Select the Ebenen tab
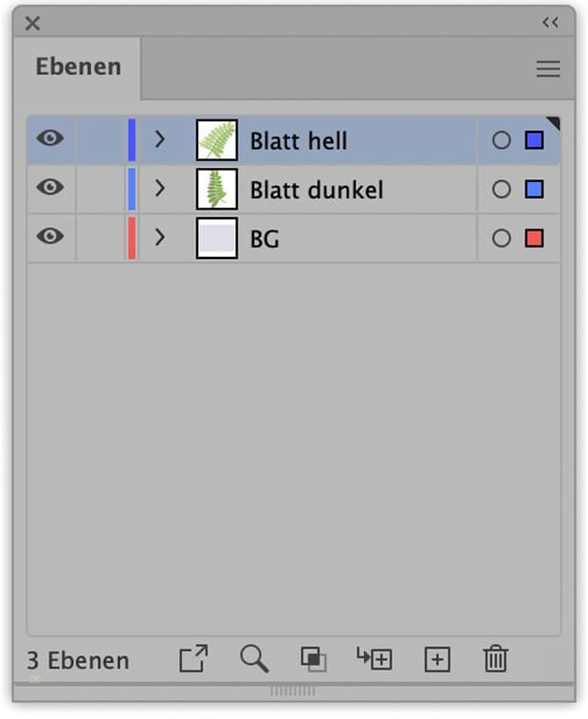This screenshot has width=588, height=719. [78, 67]
